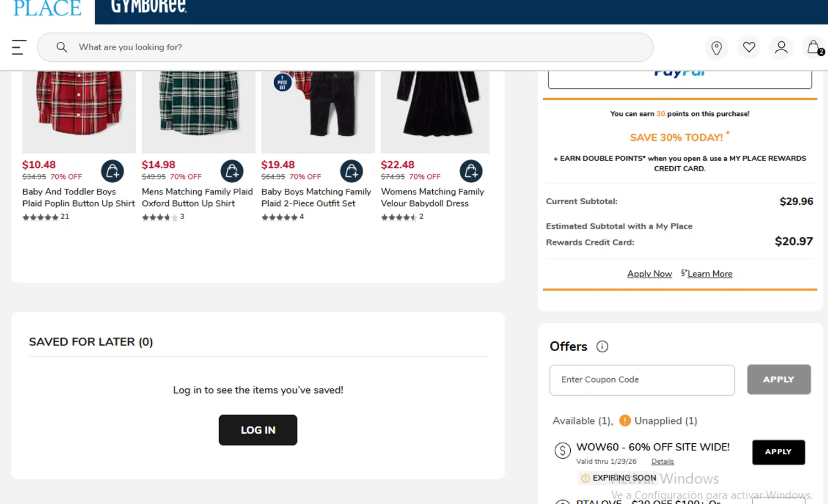The image size is (828, 504).
Task: Open green plaid Oxford shirt image
Action: point(199,112)
